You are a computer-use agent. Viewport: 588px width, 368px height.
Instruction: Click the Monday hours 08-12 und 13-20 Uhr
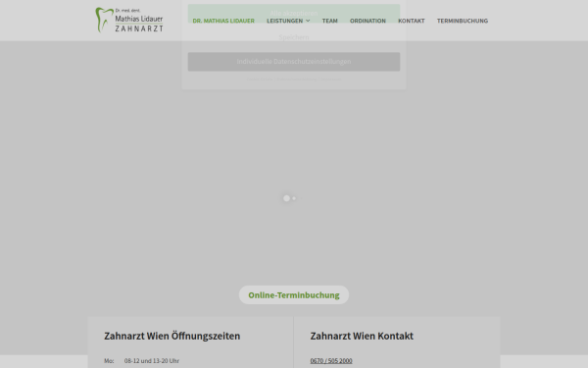pyautogui.click(x=152, y=361)
